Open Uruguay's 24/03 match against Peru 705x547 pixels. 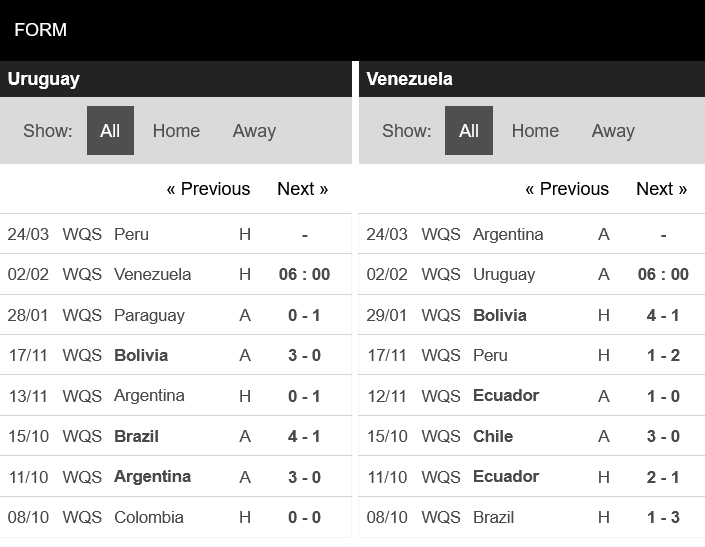pyautogui.click(x=131, y=234)
